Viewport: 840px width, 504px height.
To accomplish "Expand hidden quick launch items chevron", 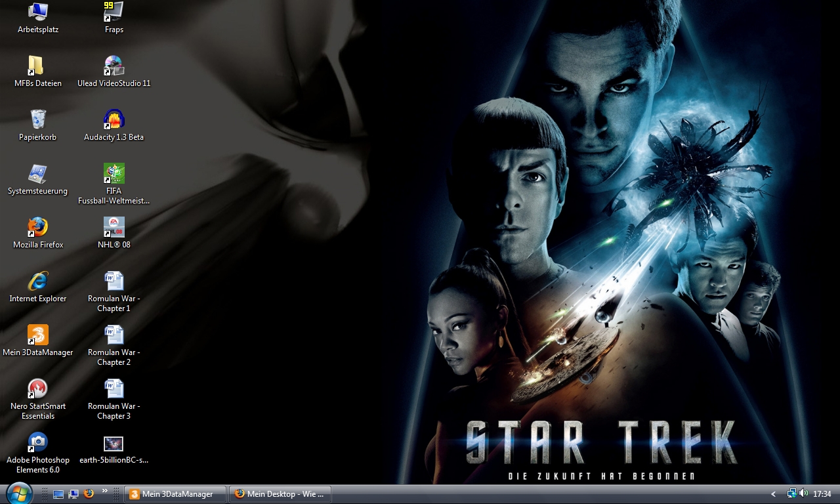I will pos(104,491).
